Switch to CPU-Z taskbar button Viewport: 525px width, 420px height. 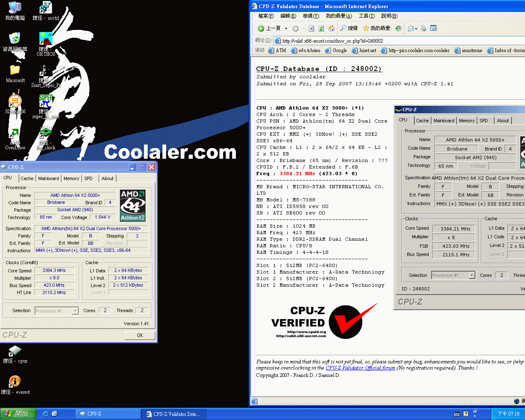point(107,414)
